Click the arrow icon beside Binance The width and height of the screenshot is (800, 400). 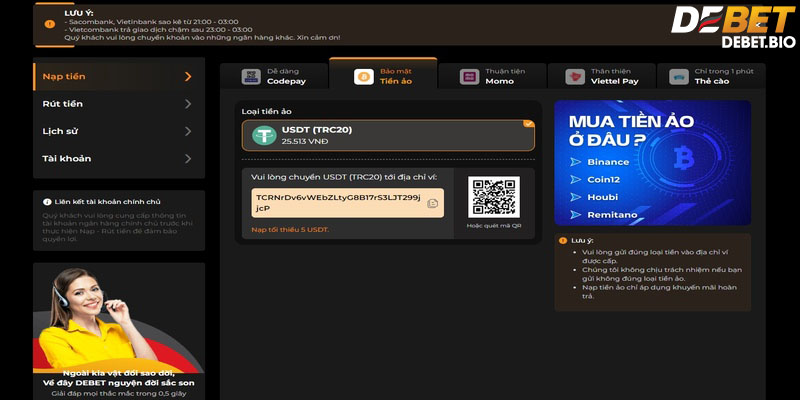tap(576, 162)
